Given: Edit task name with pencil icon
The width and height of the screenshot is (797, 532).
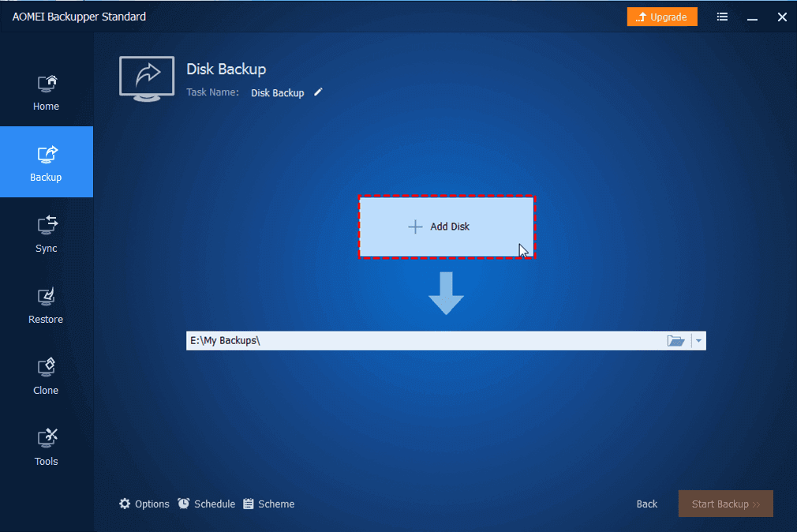Looking at the screenshot, I should (318, 92).
